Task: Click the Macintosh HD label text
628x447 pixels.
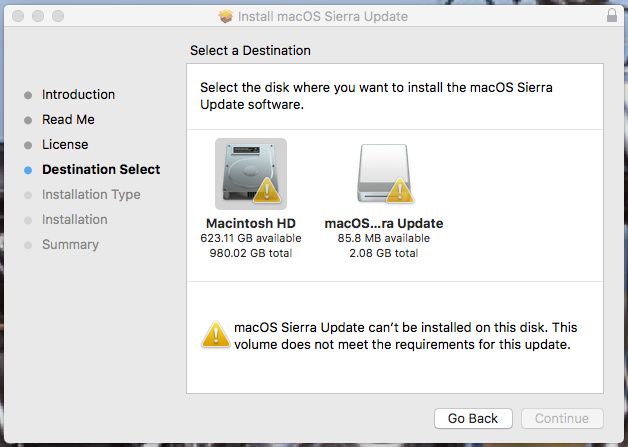Action: (x=250, y=223)
